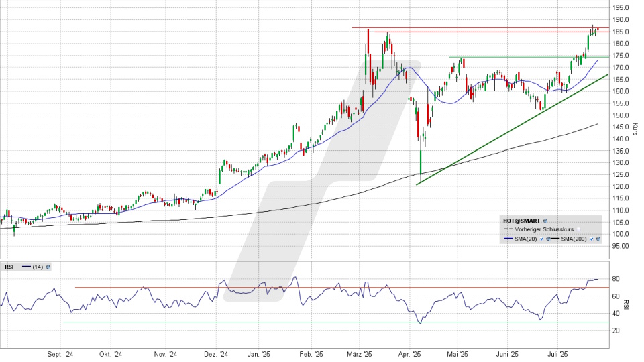Screen dimensions: 644x362
Task: Click the SMA(200) legend label
Action: [x=574, y=239]
